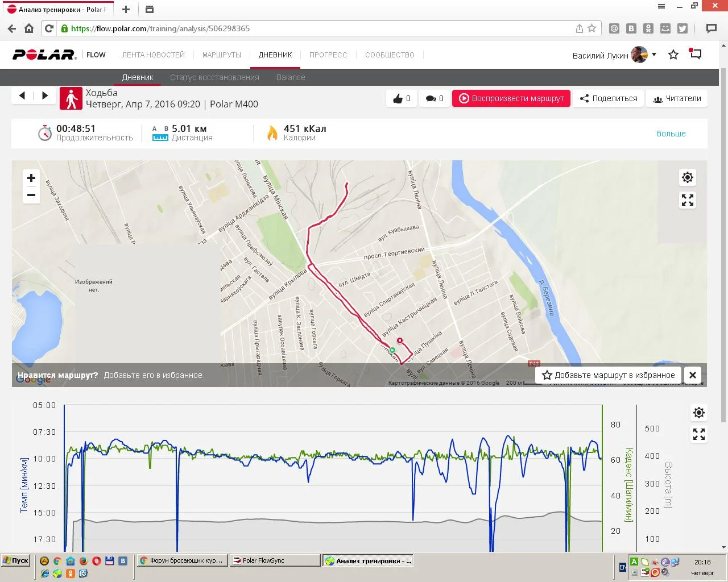728x582 pixels.
Task: Open the Прогресс menu
Action: tap(328, 55)
